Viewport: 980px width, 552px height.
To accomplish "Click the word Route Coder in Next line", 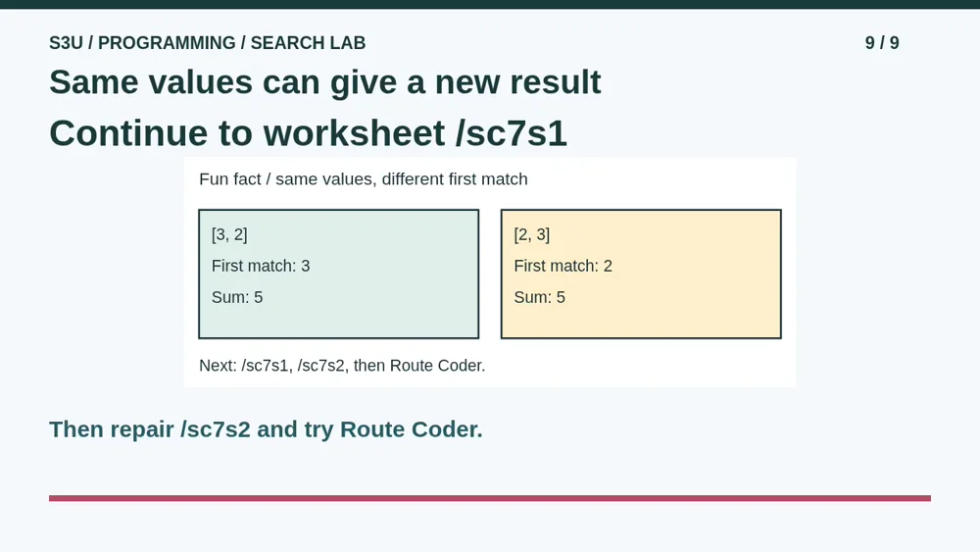I will (436, 366).
